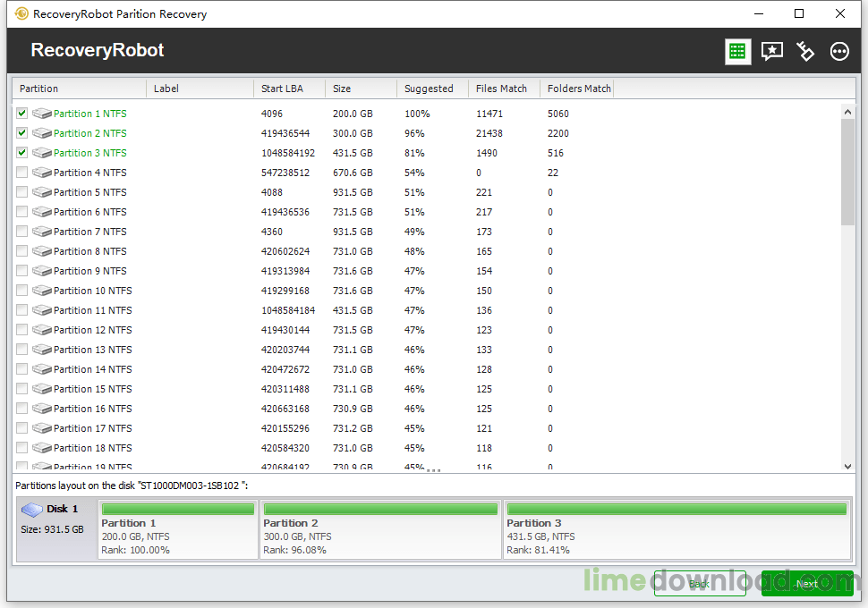Click drive icon of Partition 10 NTFS
868x608 pixels.
[41, 291]
